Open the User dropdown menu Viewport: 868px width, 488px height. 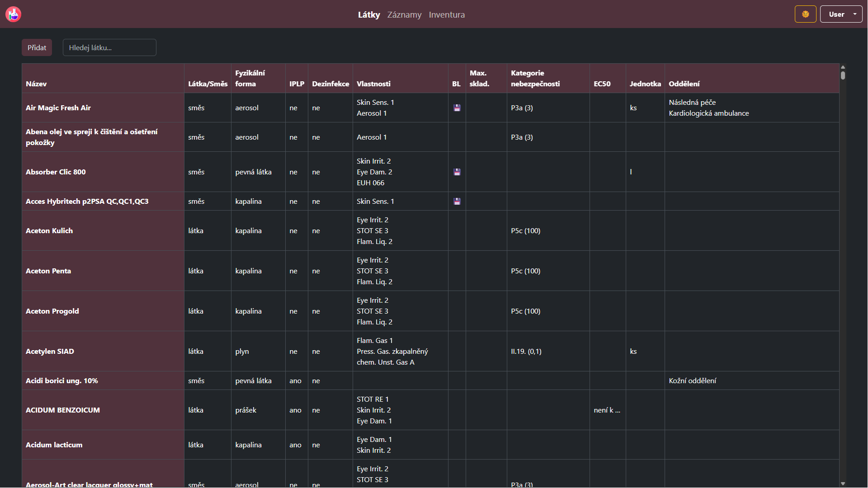point(841,14)
